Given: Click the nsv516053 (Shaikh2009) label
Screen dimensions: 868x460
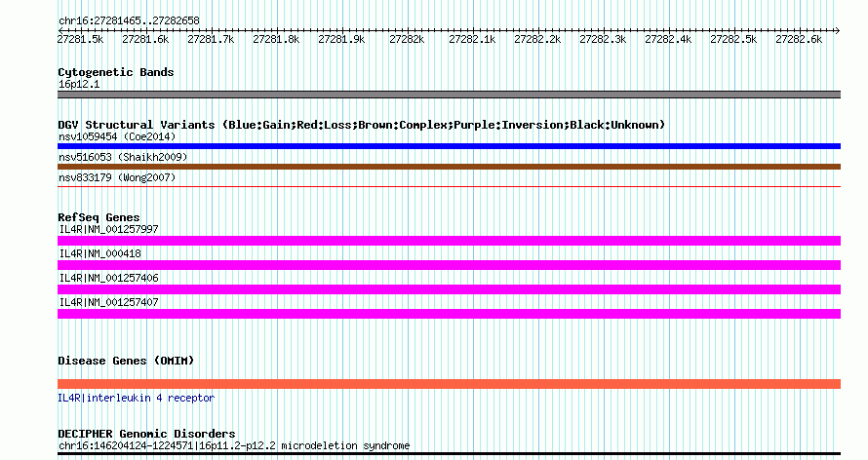Looking at the screenshot, I should coord(123,157).
